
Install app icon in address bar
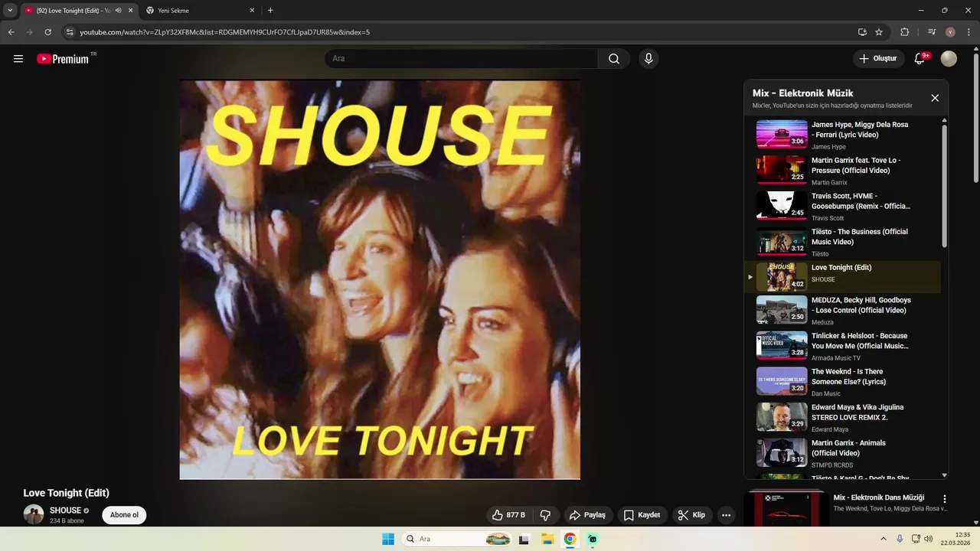click(x=862, y=32)
